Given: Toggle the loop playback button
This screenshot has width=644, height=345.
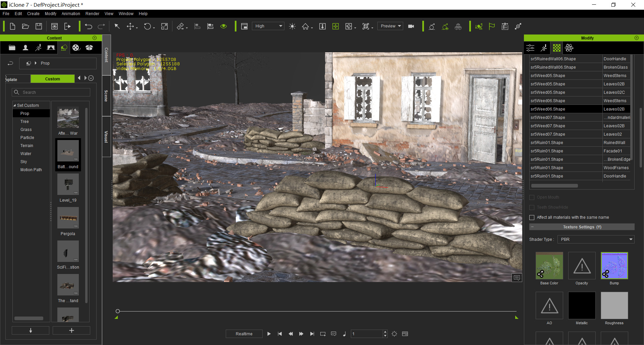Looking at the screenshot, I should click(323, 334).
